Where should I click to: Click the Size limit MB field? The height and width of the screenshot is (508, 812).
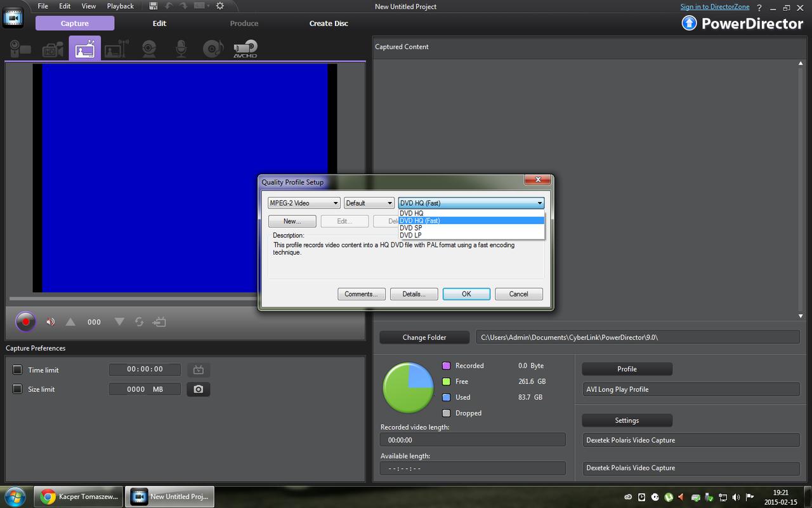tap(145, 389)
